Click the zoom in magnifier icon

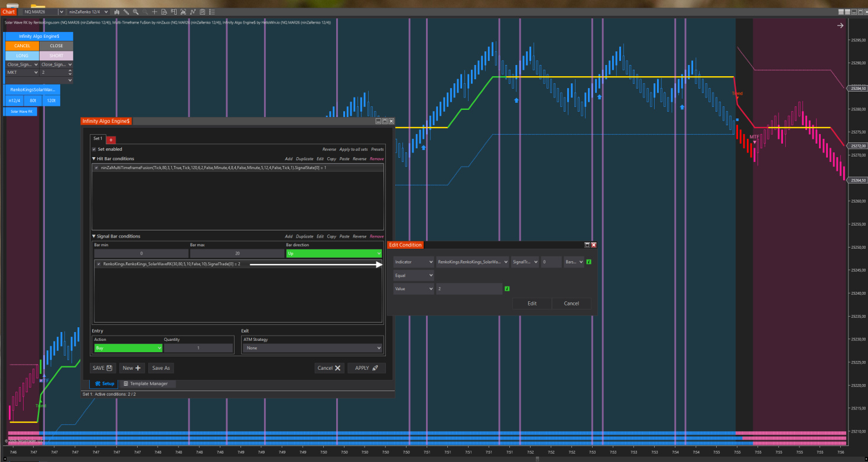tap(135, 12)
